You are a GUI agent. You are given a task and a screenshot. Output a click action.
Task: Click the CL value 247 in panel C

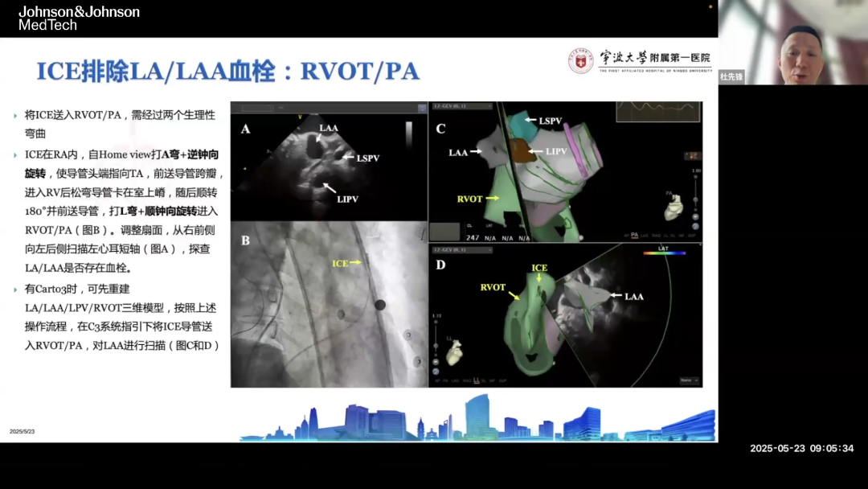coord(473,237)
